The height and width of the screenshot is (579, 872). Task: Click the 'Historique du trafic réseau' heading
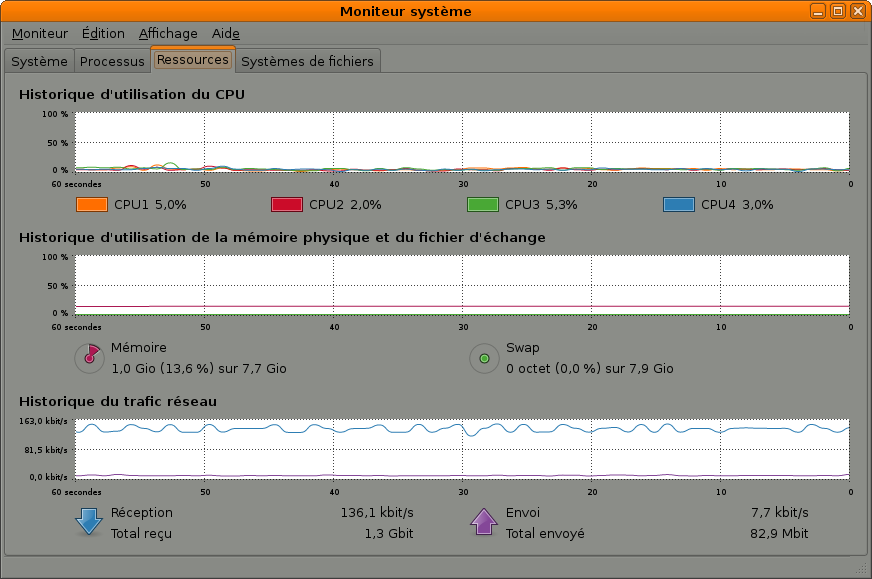[x=118, y=402]
